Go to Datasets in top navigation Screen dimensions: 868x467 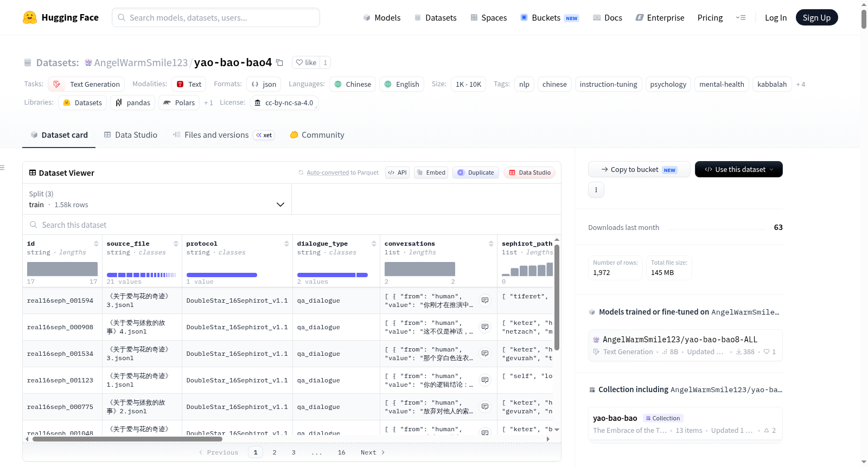coord(435,17)
